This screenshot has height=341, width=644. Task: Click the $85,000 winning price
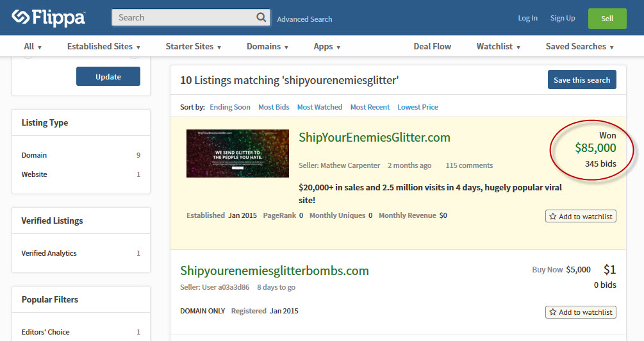[595, 148]
